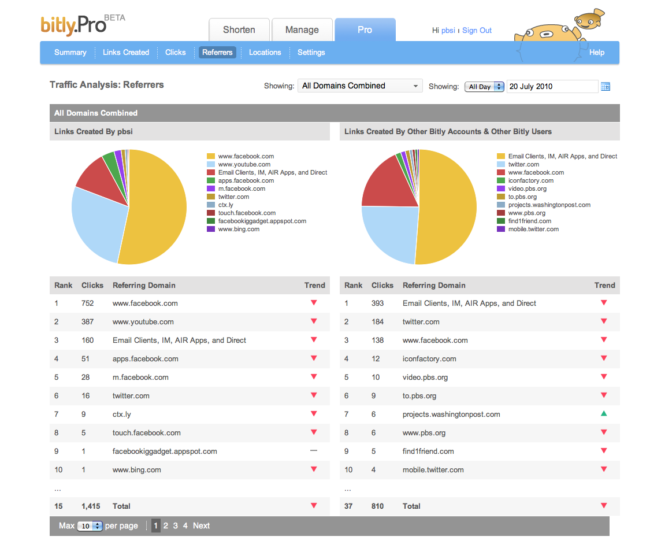The image size is (650, 551).
Task: Select current page 1 in pagination
Action: (156, 526)
